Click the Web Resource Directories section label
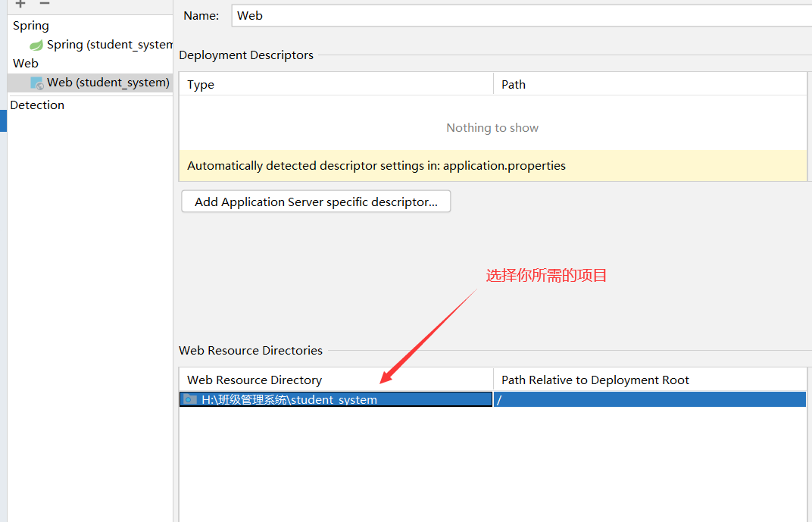The width and height of the screenshot is (812, 522). coord(251,351)
